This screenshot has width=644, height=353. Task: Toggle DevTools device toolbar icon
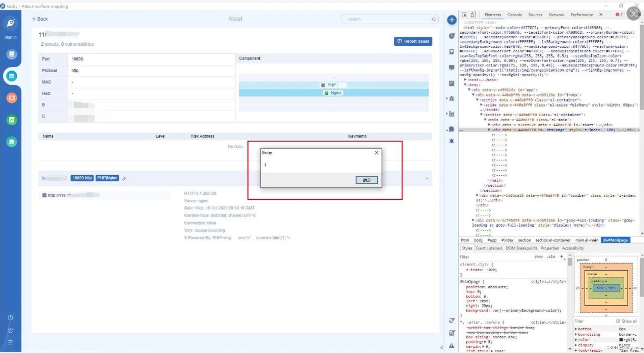(x=473, y=15)
